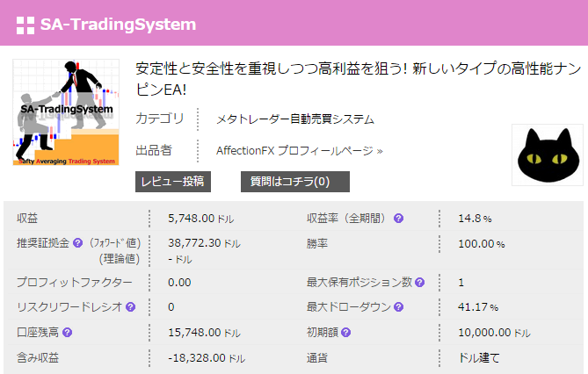
Task: Click the black cat avatar image
Action: tap(548, 155)
